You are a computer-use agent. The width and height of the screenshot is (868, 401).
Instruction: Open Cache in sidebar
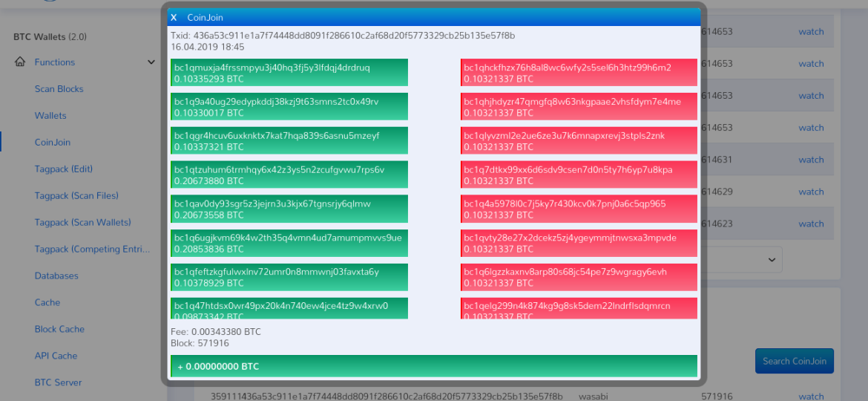pos(47,302)
